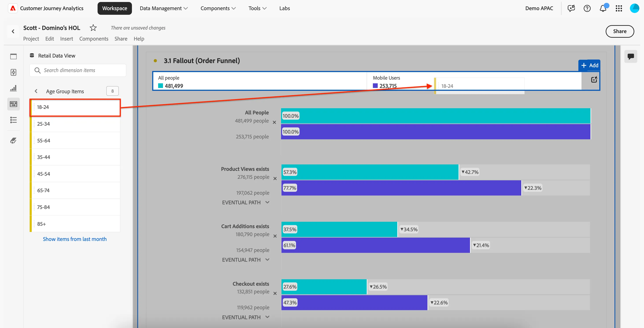The image size is (644, 328).
Task: Favorite the project with the star icon
Action: 93,28
